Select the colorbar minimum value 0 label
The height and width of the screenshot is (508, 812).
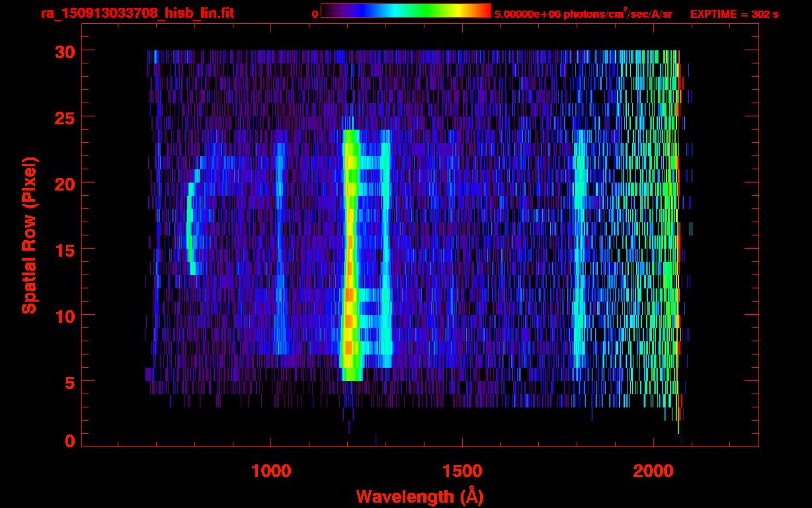[315, 13]
